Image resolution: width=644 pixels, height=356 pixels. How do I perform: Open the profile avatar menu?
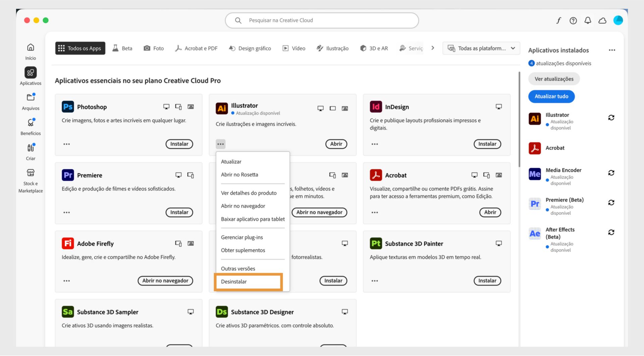click(618, 20)
